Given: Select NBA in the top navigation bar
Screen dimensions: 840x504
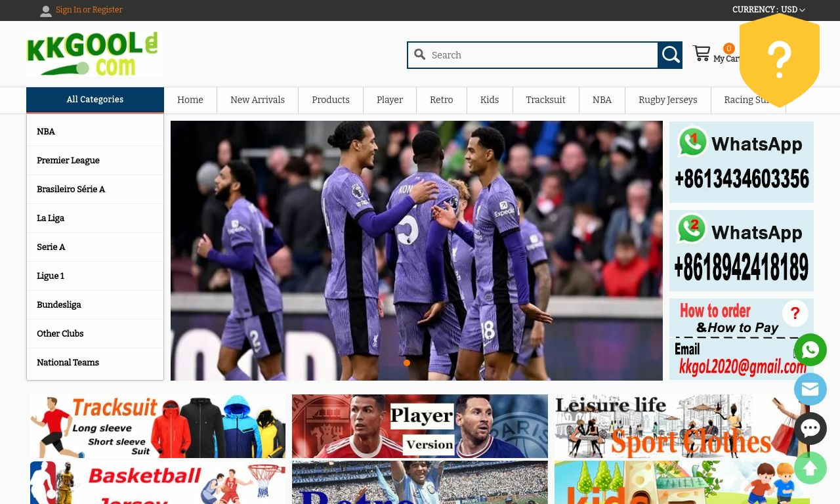Looking at the screenshot, I should pos(602,100).
